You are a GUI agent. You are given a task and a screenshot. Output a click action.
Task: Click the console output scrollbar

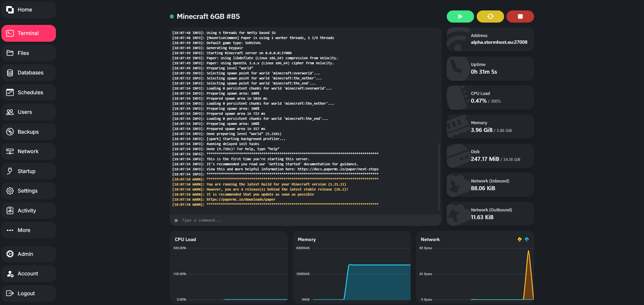(x=439, y=177)
